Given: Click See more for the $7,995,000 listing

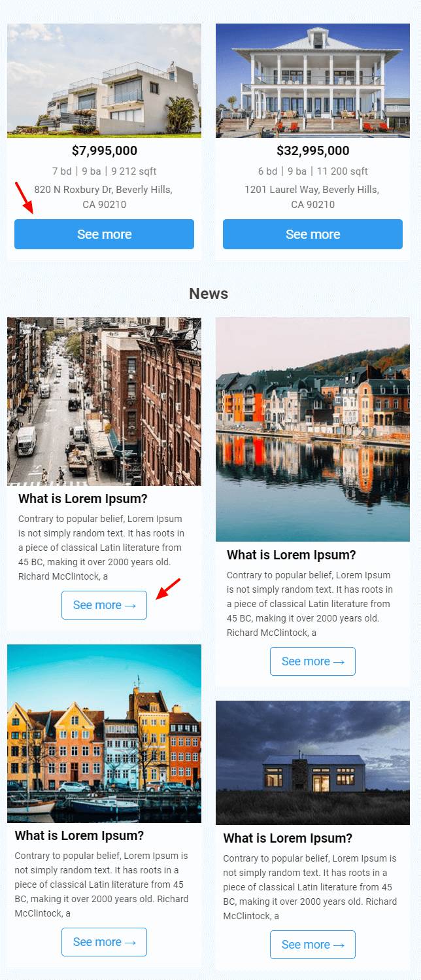Looking at the screenshot, I should (x=104, y=234).
